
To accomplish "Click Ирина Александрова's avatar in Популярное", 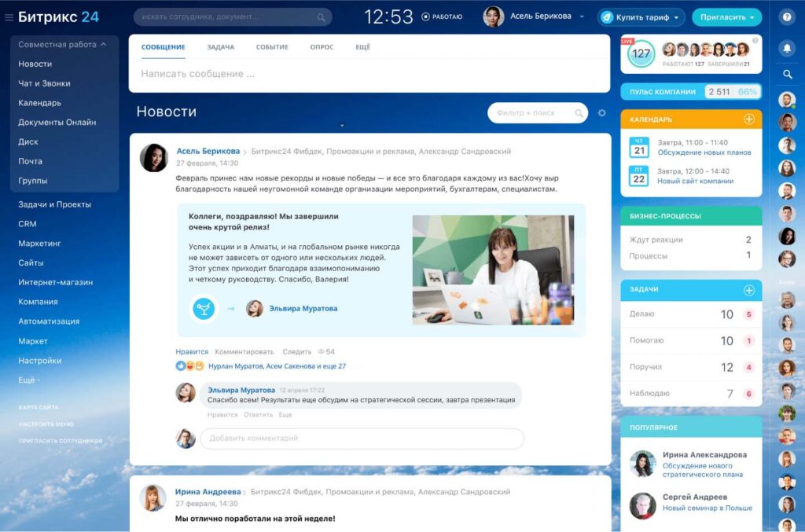I will click(643, 464).
